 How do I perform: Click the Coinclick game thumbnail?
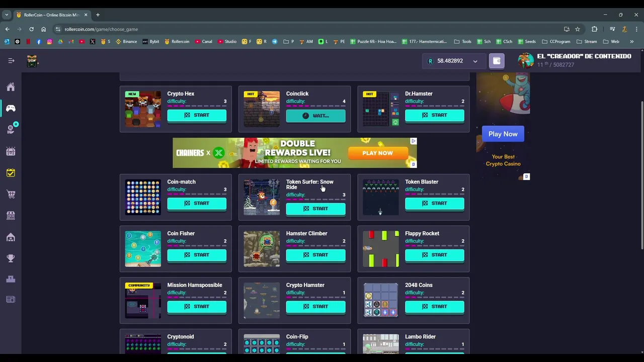[262, 109]
